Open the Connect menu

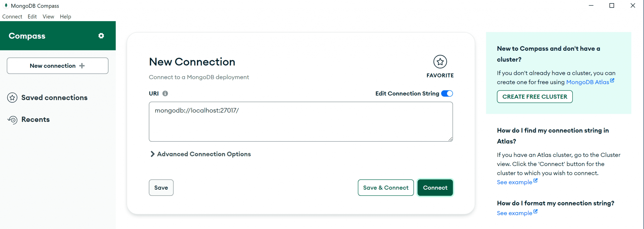coord(12,17)
